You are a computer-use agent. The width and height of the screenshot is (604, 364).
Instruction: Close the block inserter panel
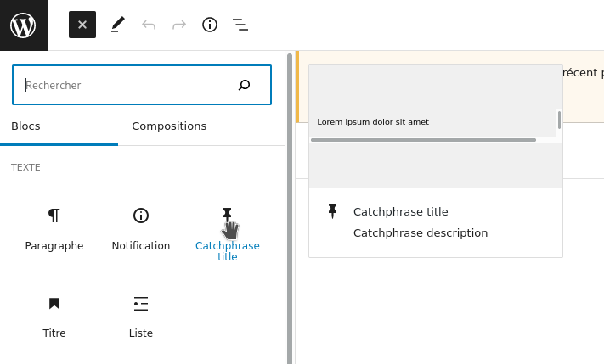coord(82,25)
